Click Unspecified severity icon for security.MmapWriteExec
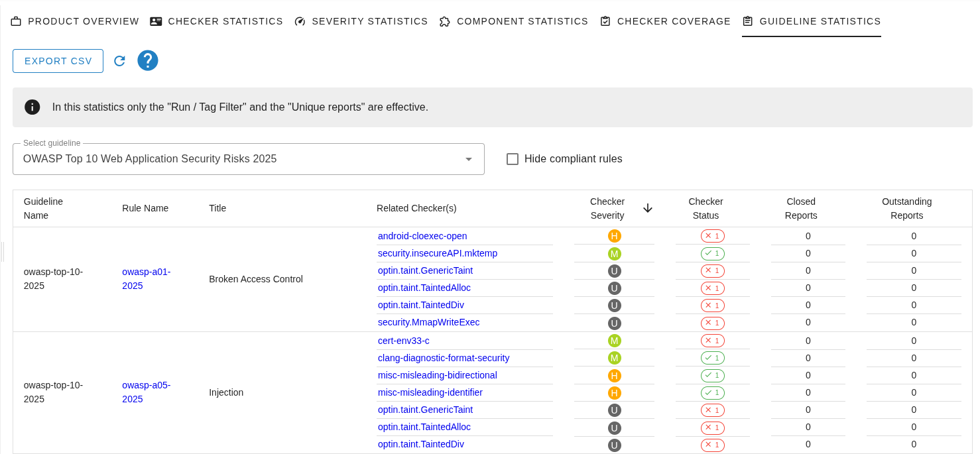The width and height of the screenshot is (980, 454). (615, 323)
